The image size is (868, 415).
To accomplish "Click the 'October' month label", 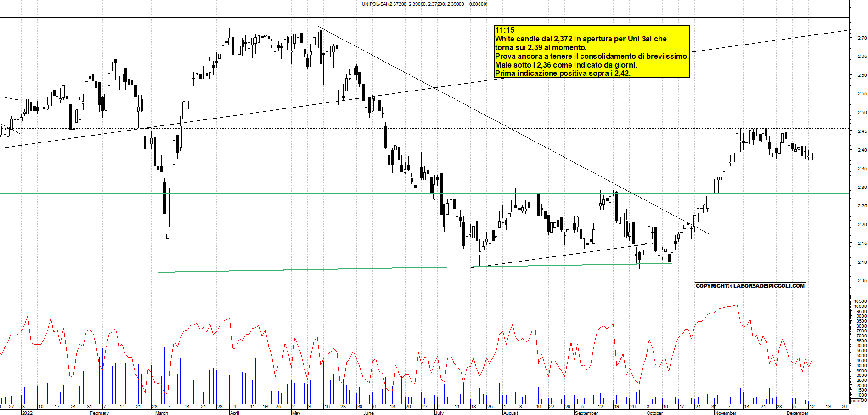I will [x=654, y=413].
